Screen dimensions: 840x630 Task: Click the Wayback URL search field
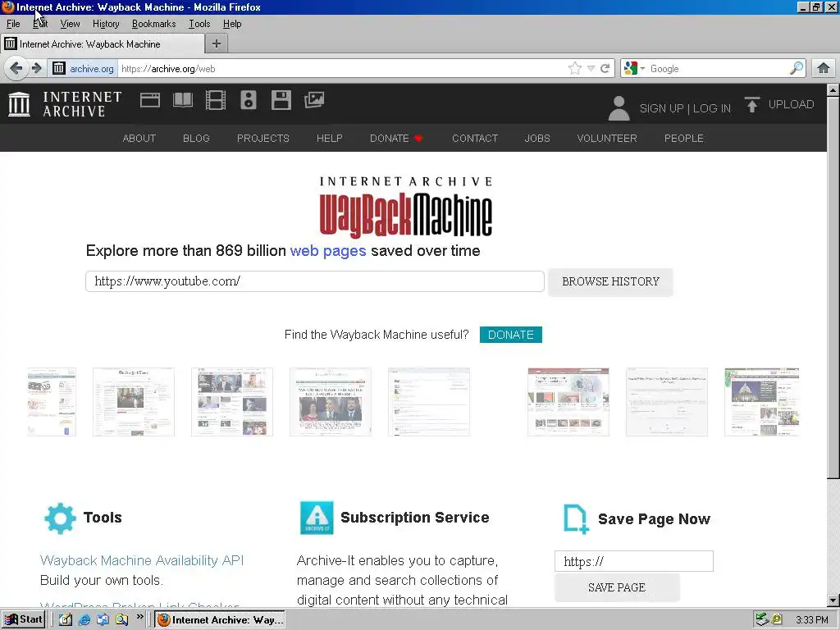(x=315, y=281)
